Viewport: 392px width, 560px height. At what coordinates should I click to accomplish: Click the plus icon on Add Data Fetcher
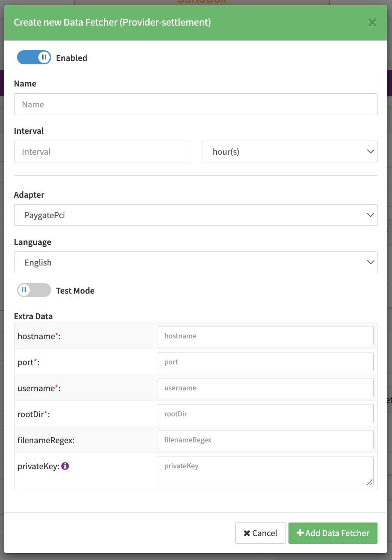click(x=300, y=533)
